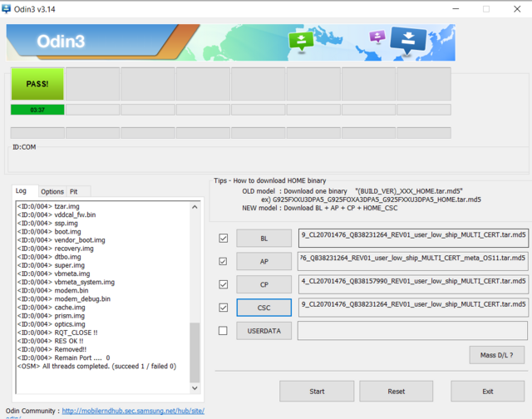
Task: Click the blue download marker on banner
Action: 408,41
